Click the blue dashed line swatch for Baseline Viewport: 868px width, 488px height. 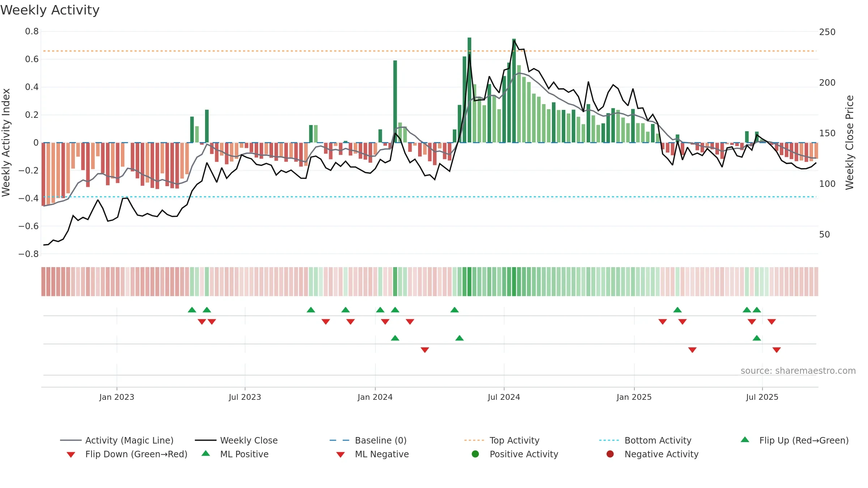click(x=340, y=440)
